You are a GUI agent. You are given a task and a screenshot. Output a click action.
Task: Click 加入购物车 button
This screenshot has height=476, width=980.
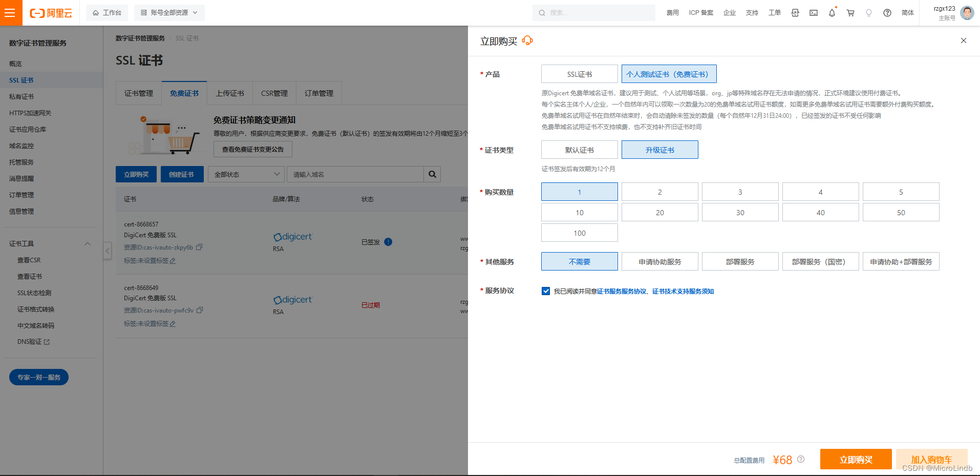(931, 459)
